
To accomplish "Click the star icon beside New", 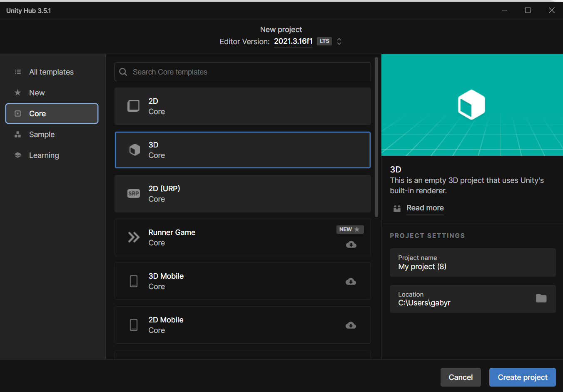I will pos(17,92).
